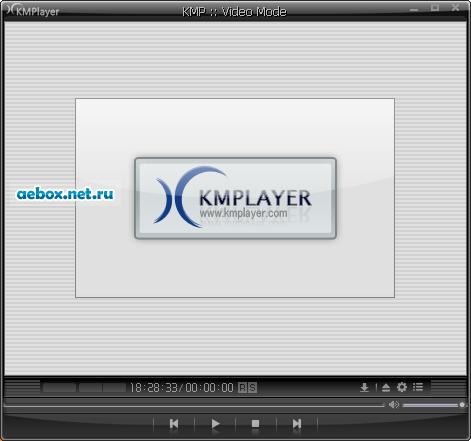This screenshot has height=441, width=471.
Task: Toggle the R repeat indicator
Action: pyautogui.click(x=242, y=387)
